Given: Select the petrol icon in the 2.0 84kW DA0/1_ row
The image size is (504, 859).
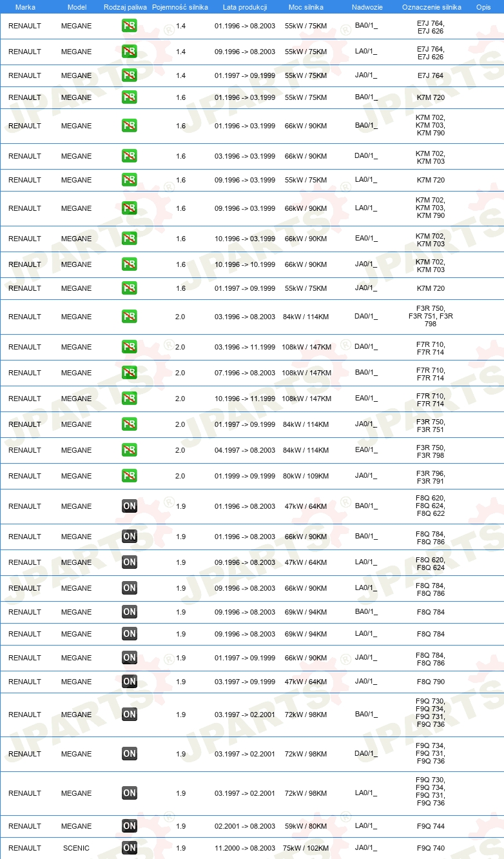Looking at the screenshot, I should coord(129,317).
